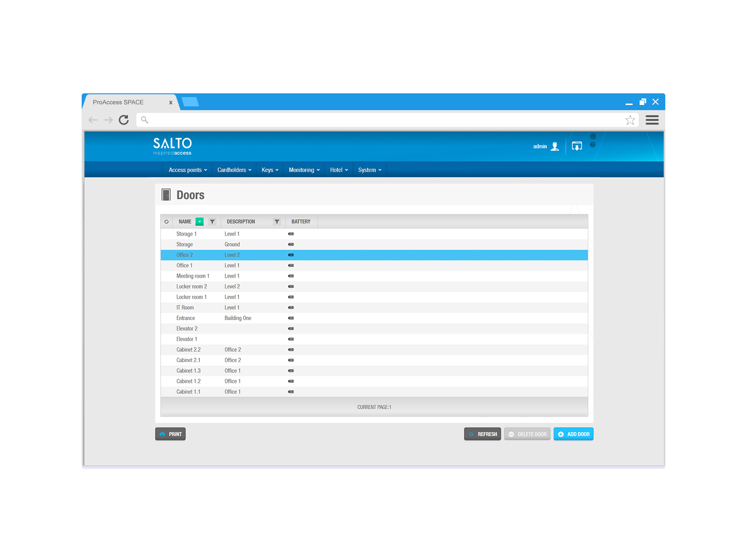
Task: Bookmark page with the star icon
Action: click(630, 120)
